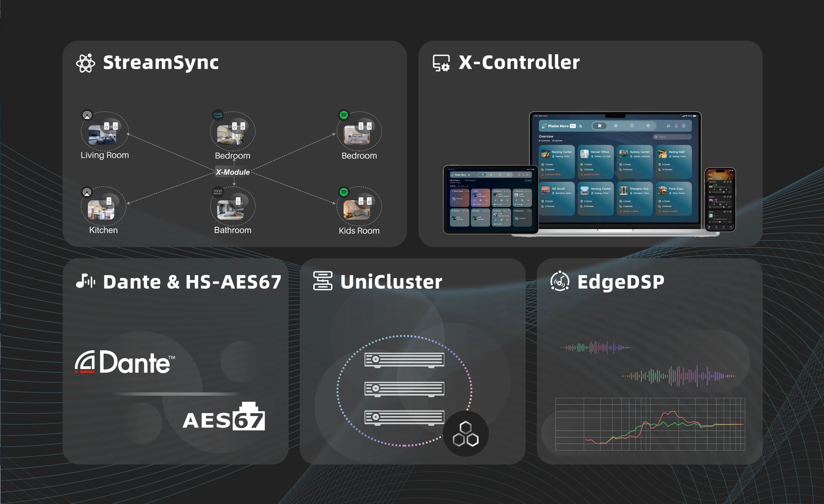Viewport: 824px width, 504px height.
Task: Click the Kids Room thumbnail
Action: (356, 210)
